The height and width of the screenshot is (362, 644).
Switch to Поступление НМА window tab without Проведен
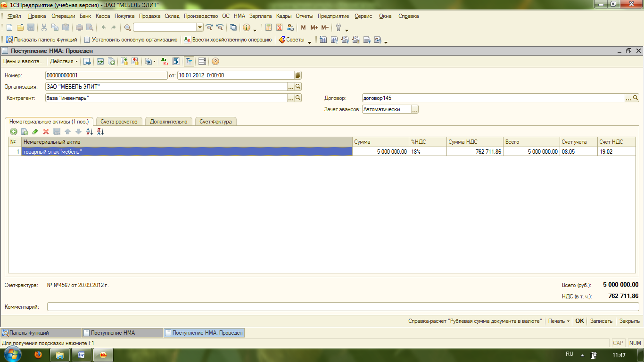122,333
